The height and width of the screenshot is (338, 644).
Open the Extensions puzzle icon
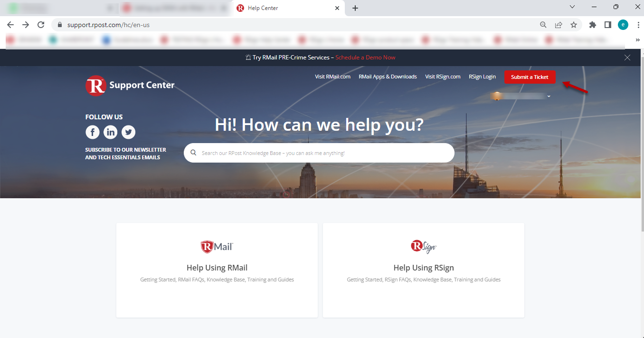click(593, 25)
